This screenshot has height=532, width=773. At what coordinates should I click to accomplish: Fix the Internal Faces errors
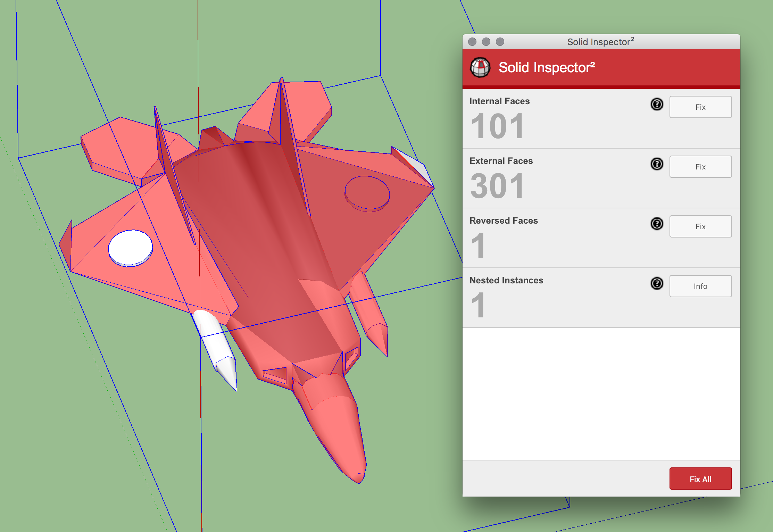700,107
